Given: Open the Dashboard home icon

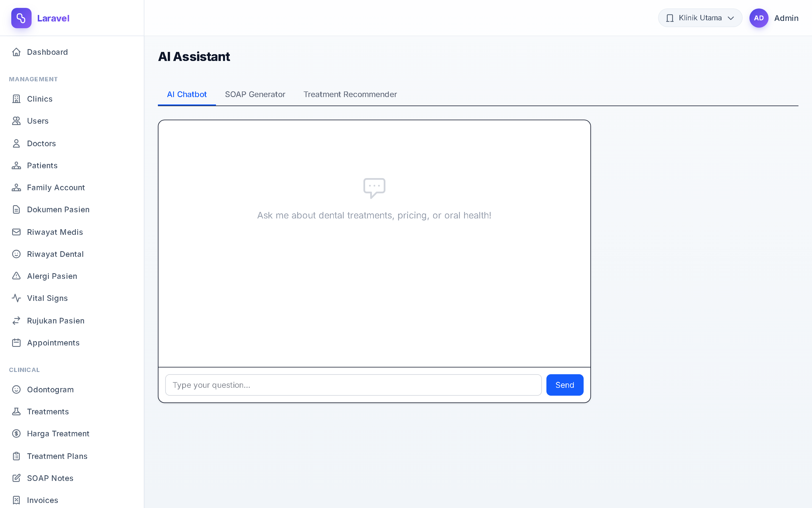Looking at the screenshot, I should point(16,52).
